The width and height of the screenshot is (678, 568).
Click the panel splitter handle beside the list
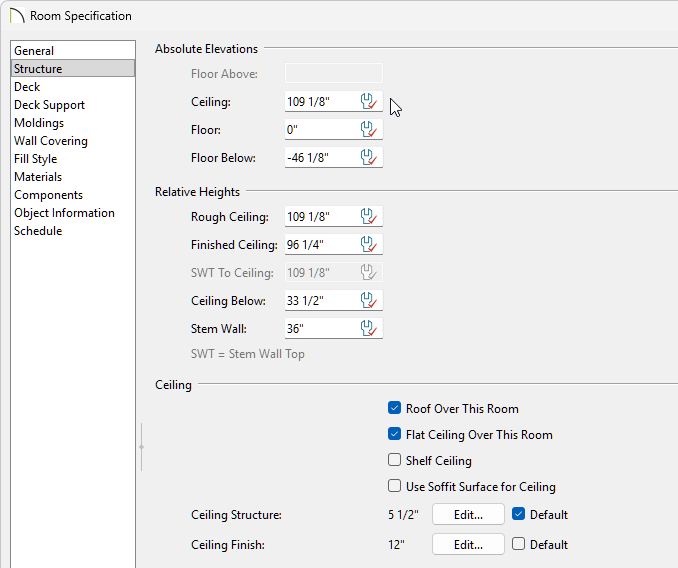tap(141, 447)
